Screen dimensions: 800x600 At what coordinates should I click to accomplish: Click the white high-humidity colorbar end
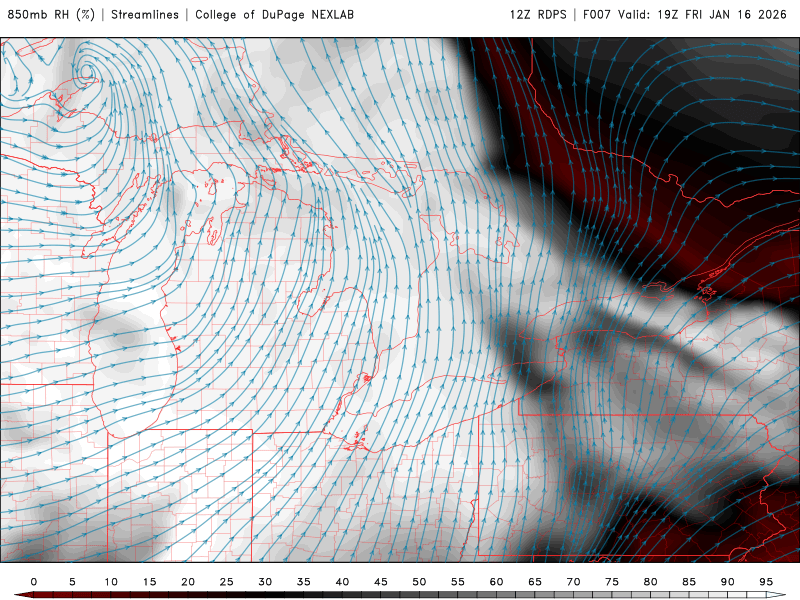coord(776,595)
